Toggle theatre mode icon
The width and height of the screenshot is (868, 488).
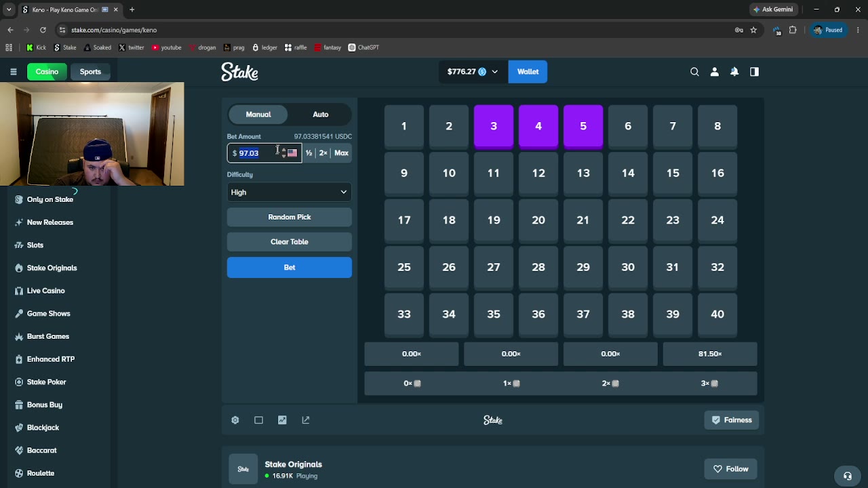coord(258,420)
